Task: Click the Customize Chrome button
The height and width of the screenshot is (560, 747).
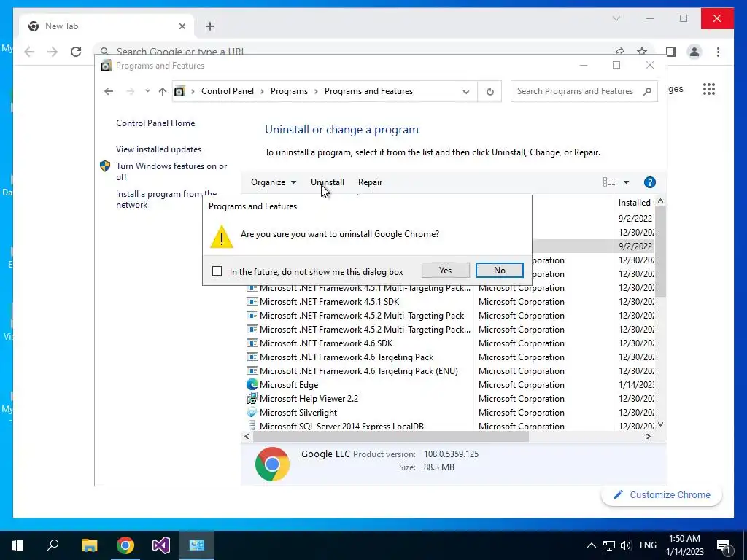Action: click(x=662, y=495)
